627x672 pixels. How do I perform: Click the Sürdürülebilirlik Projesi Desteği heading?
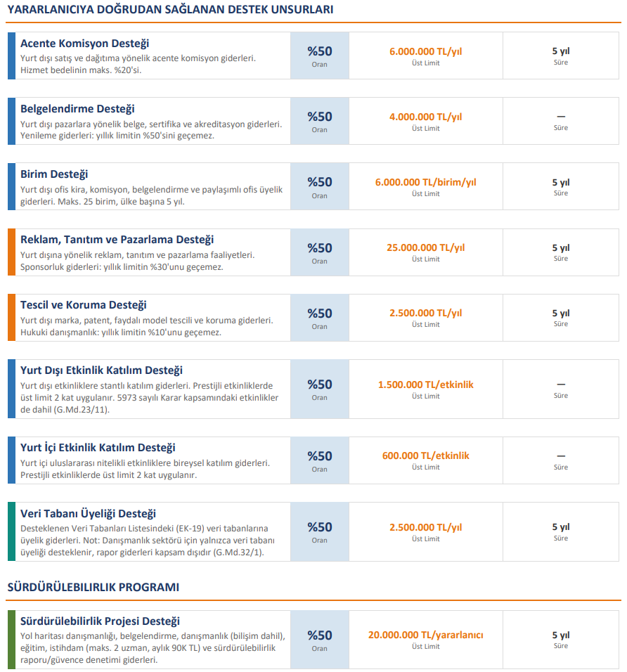tap(100, 621)
